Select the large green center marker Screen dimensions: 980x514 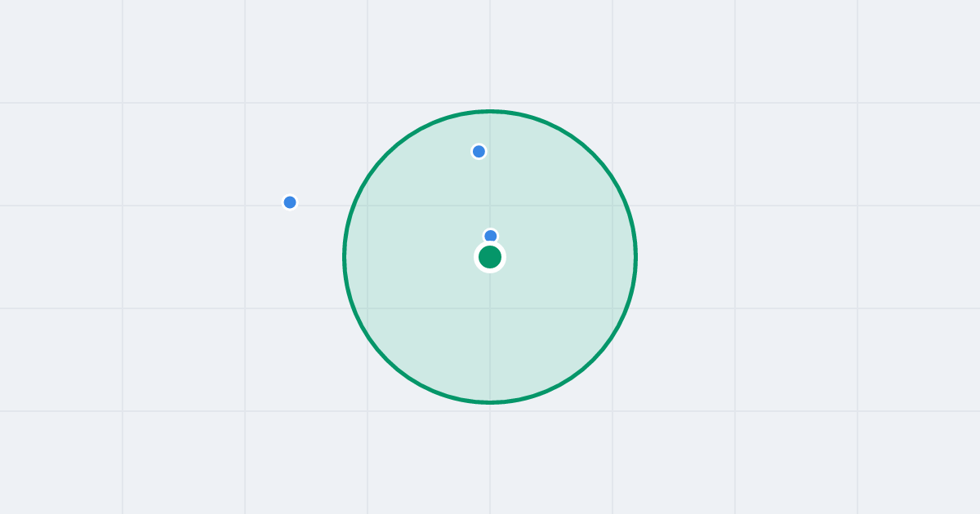click(490, 257)
